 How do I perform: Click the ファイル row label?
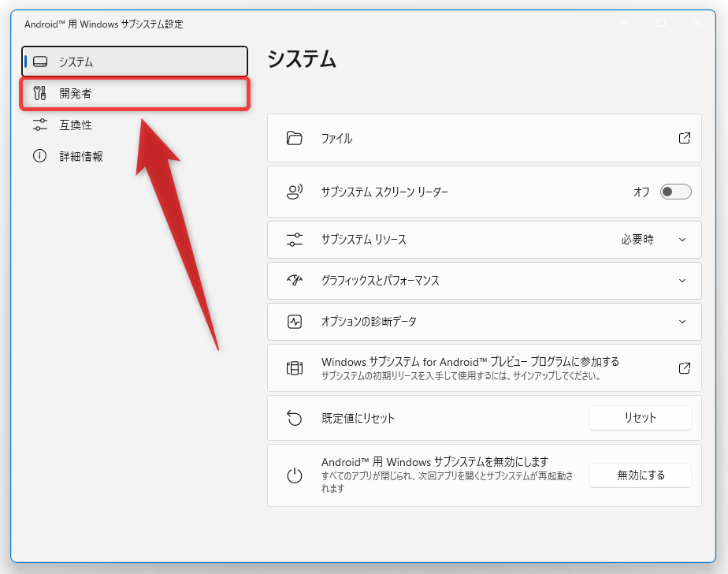336,139
